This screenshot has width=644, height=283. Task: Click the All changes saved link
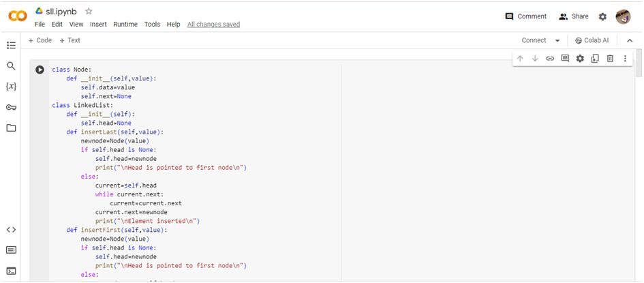click(213, 25)
